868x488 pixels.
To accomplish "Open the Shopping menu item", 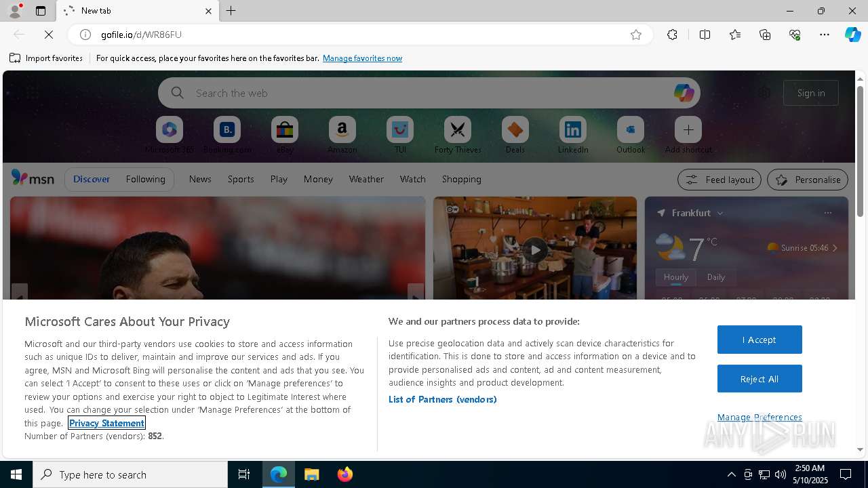I will (x=462, y=179).
